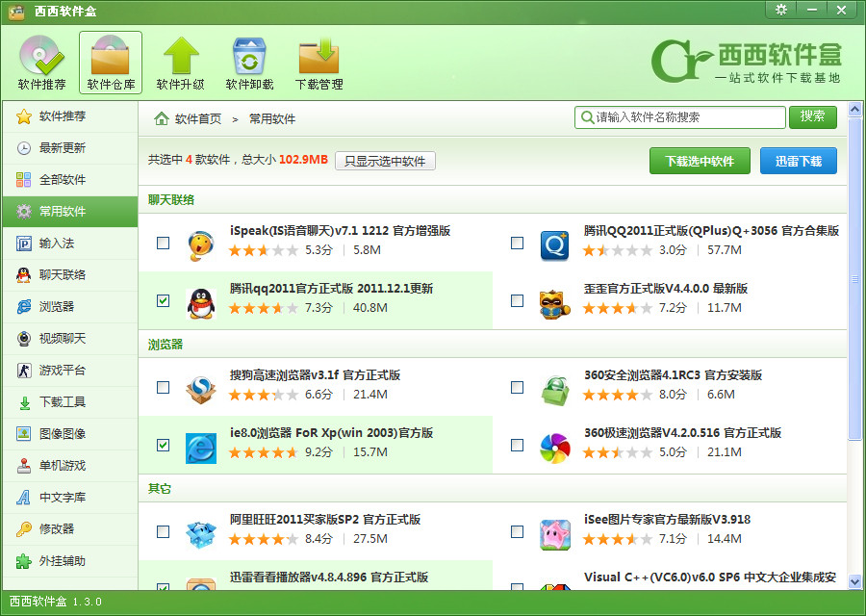The width and height of the screenshot is (866, 616).
Task: Select 软件仓库 toolbar icon
Action: pos(111,62)
